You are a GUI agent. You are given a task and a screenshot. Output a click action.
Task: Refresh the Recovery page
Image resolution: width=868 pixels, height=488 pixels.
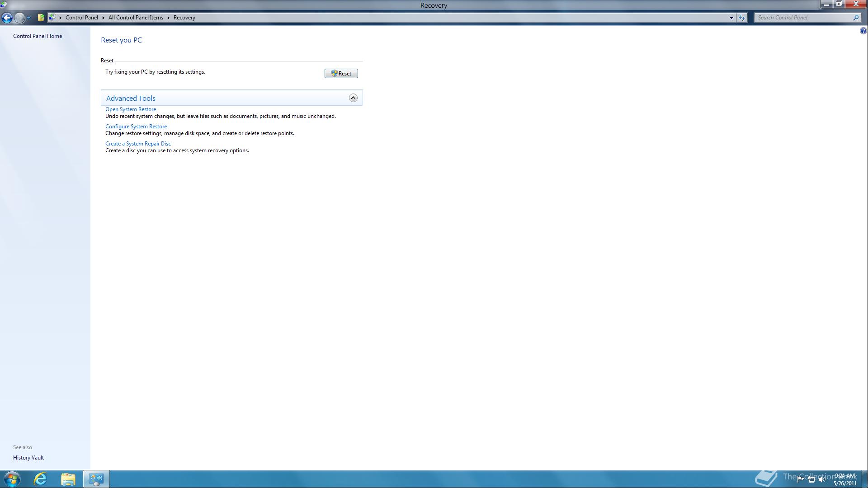click(x=742, y=18)
